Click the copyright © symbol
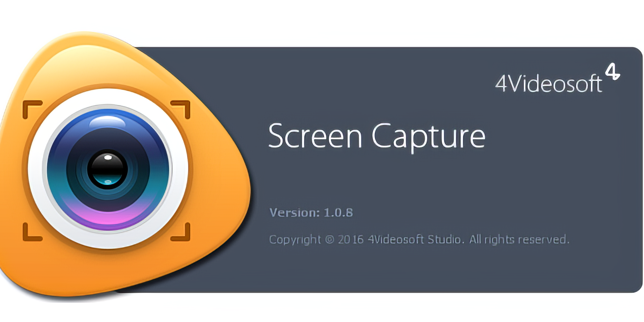Viewport: 644px width, 322px height. click(330, 240)
